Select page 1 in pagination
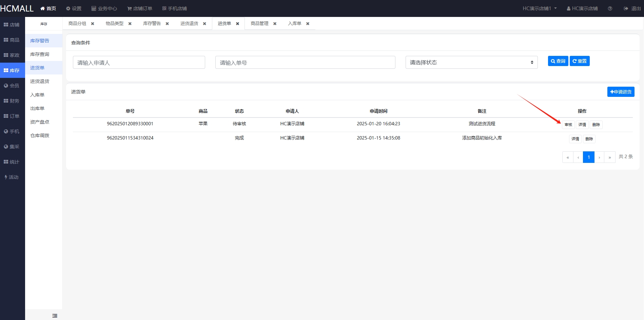 pos(589,157)
